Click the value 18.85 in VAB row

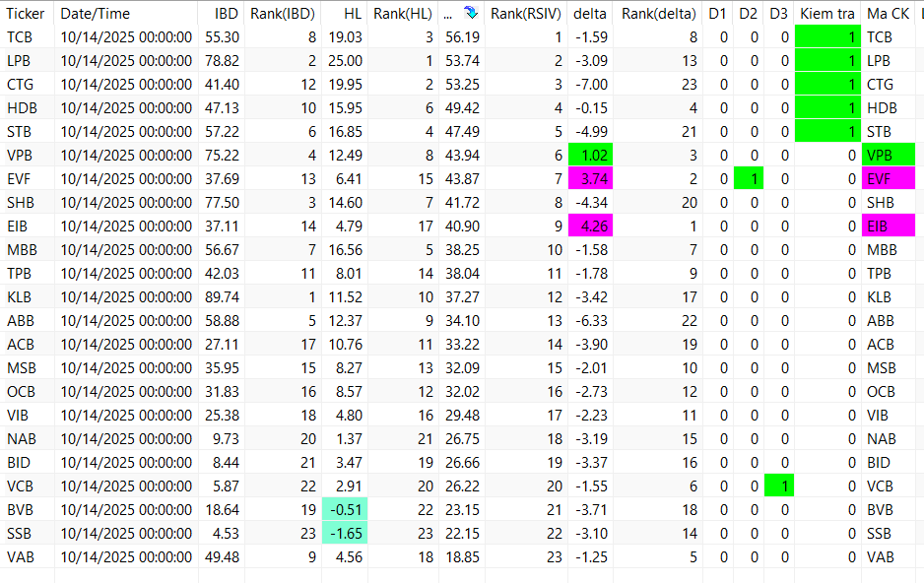coord(463,556)
